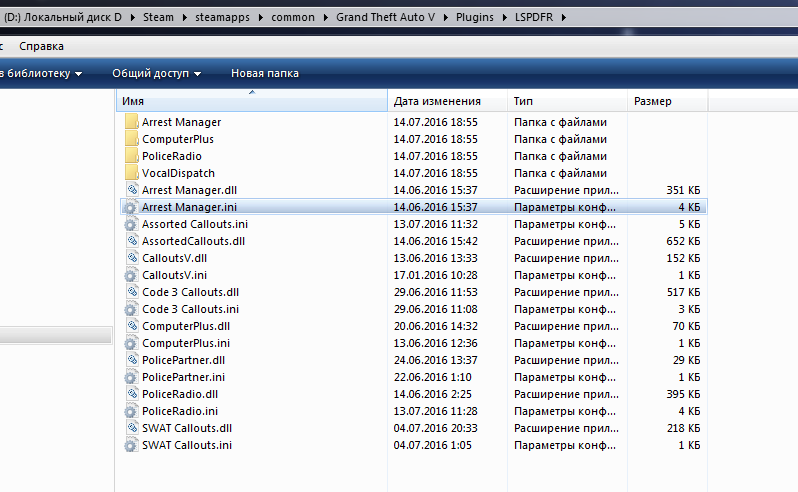Click LSPDFR in the address bar
The height and width of the screenshot is (492, 798).
click(x=534, y=17)
